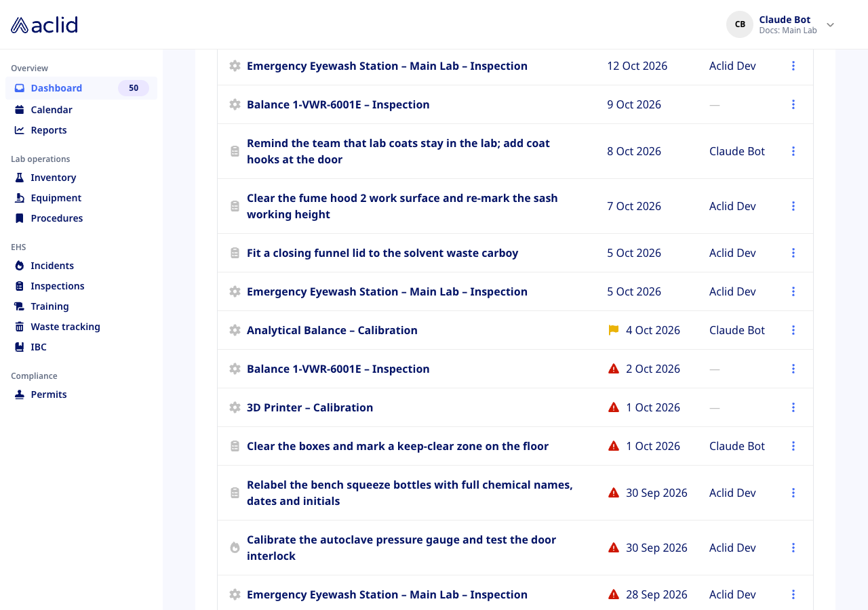Open menu for Eyewash Inspection 5 Oct 2026
This screenshot has width=868, height=610.
tap(793, 291)
